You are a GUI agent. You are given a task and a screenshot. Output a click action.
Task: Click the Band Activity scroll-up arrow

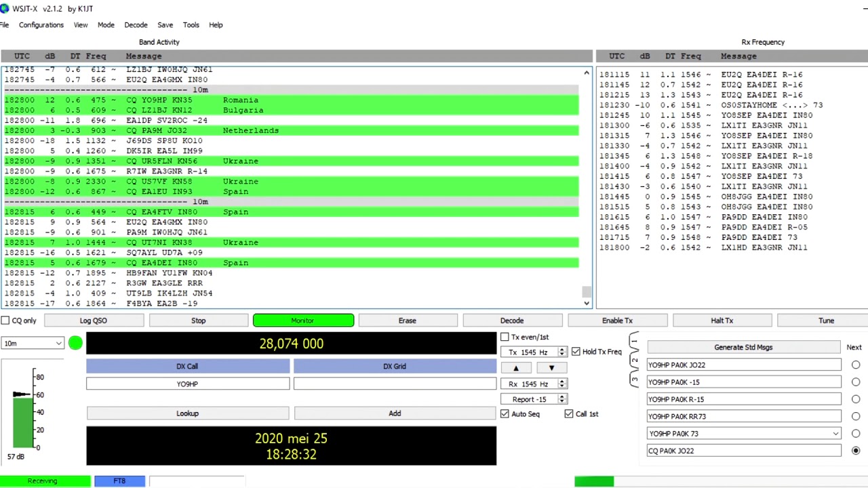coord(587,73)
